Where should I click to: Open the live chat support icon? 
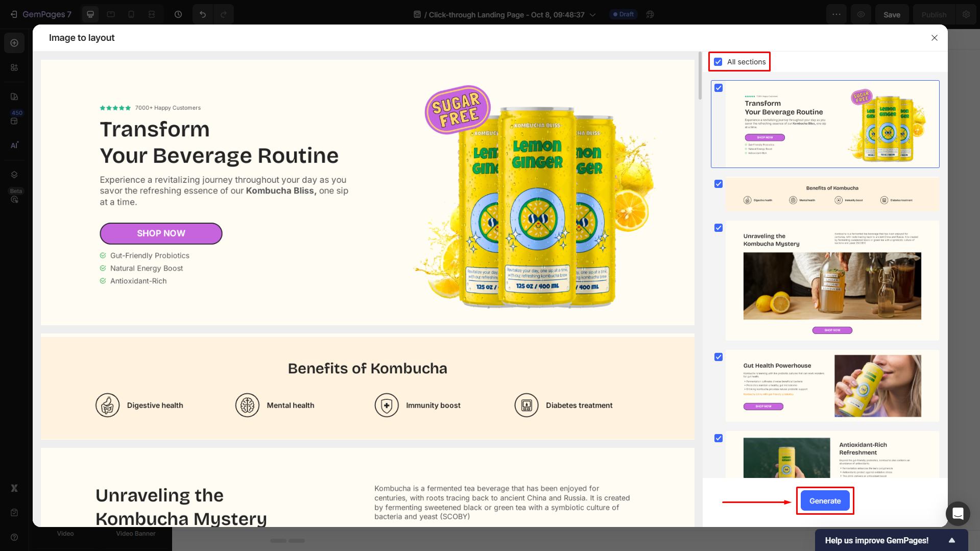[x=958, y=513]
